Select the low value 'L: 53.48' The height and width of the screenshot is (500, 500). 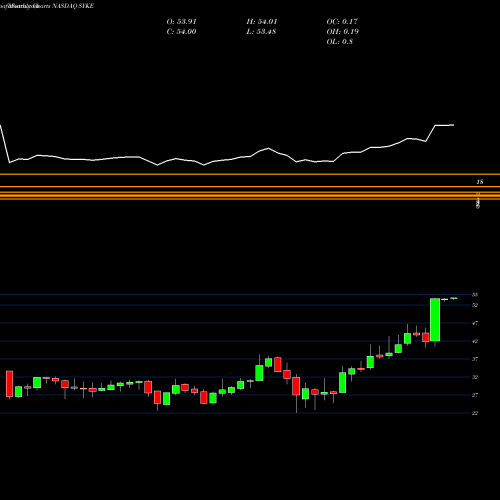(x=261, y=32)
